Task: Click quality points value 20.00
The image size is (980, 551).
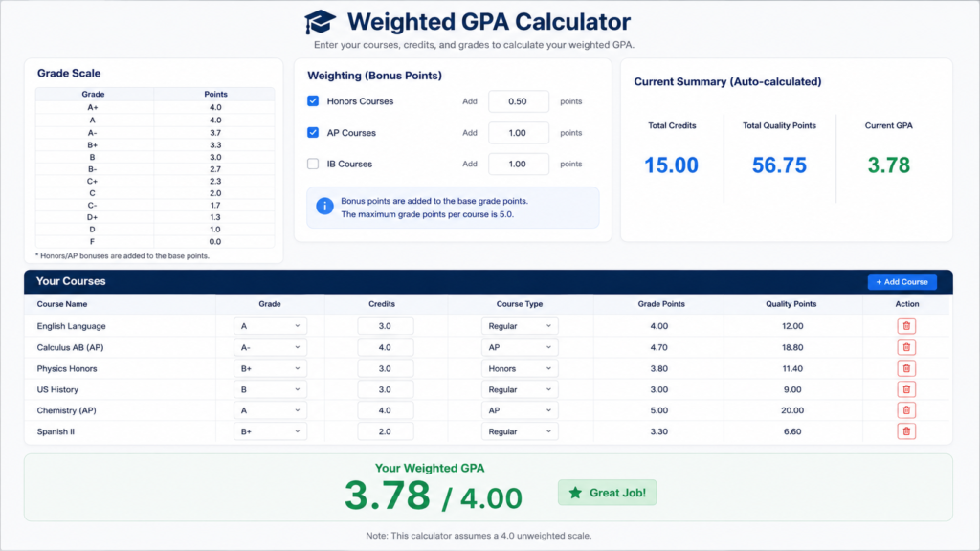Action: (x=792, y=410)
